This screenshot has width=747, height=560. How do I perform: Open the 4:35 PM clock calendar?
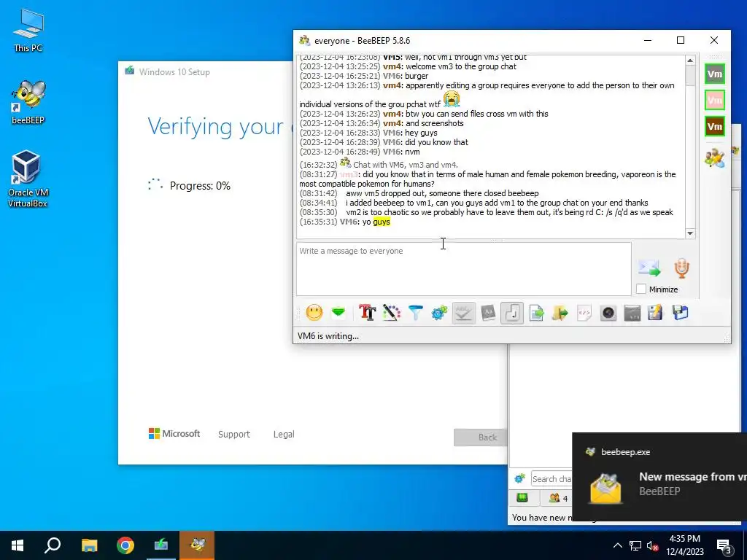tap(684, 545)
